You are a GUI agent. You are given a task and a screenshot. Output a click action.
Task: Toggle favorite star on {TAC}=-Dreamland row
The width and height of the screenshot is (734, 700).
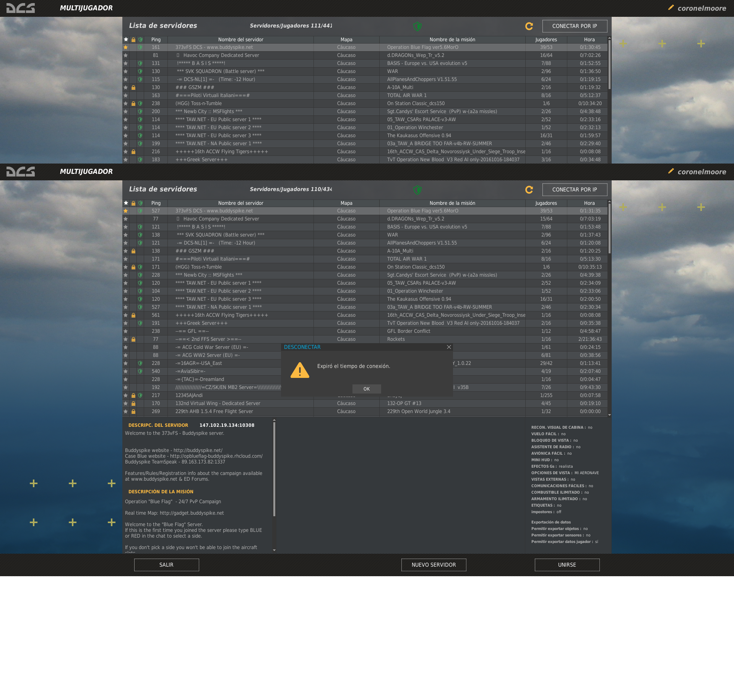pyautogui.click(x=125, y=379)
